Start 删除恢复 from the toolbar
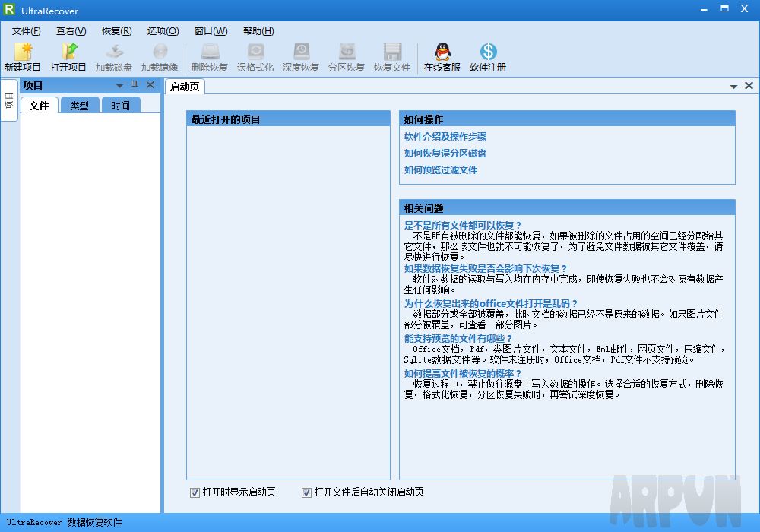Viewport: 760px width, 532px height. click(x=210, y=52)
